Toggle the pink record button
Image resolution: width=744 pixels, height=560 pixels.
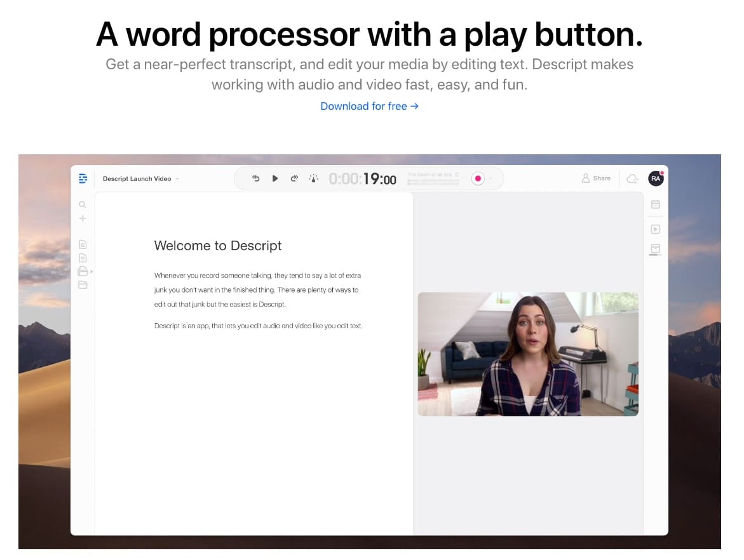[x=478, y=178]
